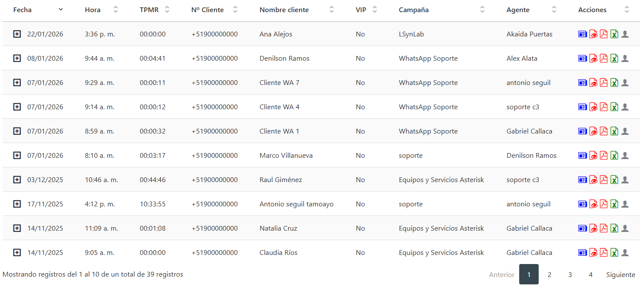644x287 pixels.
Task: Download PDF for Cliente WA 7
Action: point(604,83)
